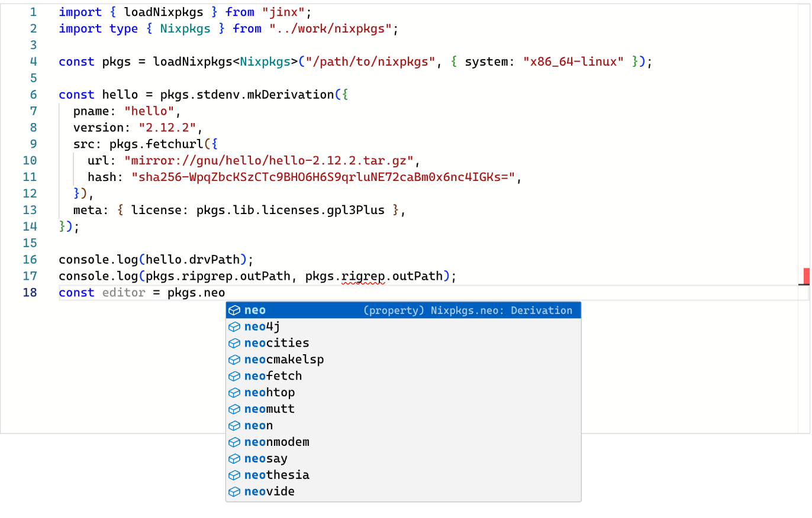Image resolution: width=812 pixels, height=518 pixels.
Task: Select the neocmakelsp suggestion
Action: click(x=404, y=360)
